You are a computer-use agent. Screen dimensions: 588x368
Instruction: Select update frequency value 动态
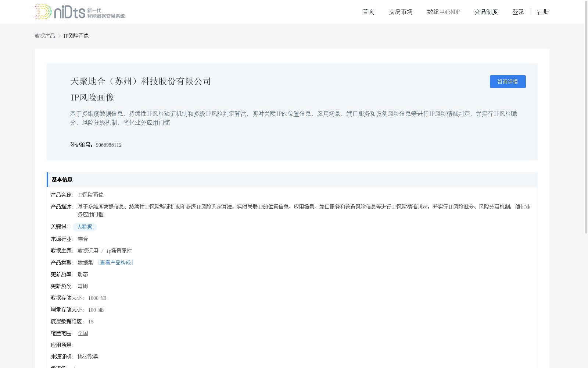click(83, 274)
